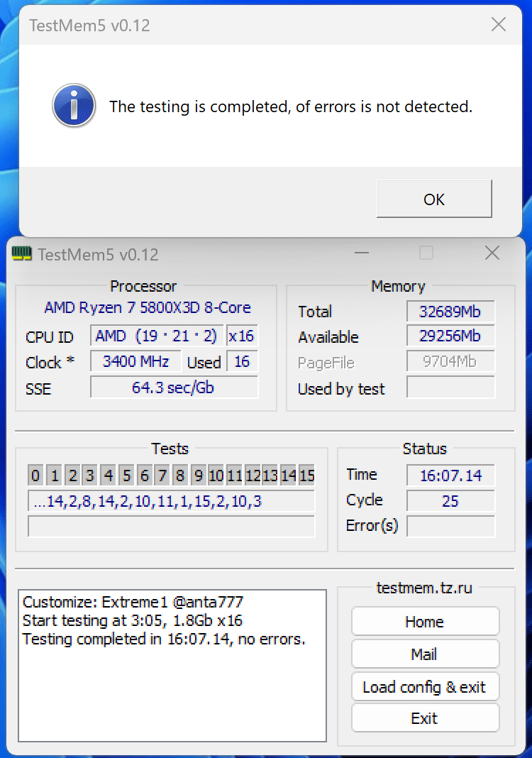Select test number 12 box
Image resolution: width=532 pixels, height=758 pixels.
(x=253, y=476)
